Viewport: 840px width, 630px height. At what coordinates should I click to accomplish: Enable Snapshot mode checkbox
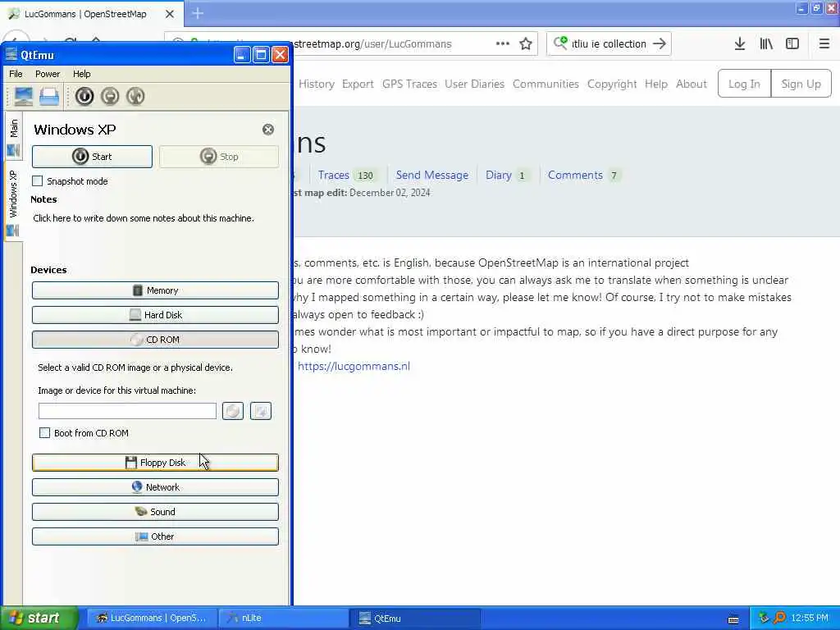coord(38,181)
